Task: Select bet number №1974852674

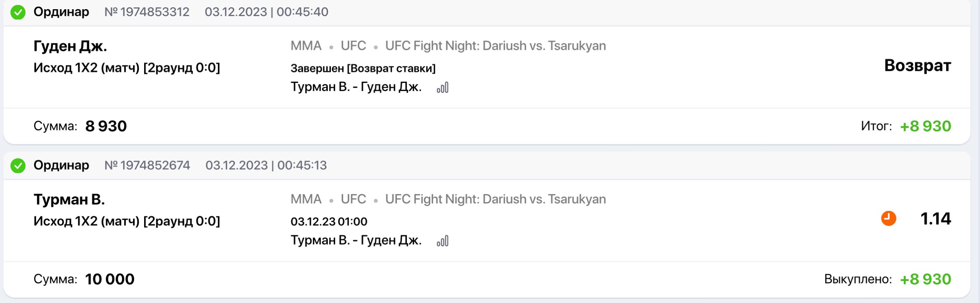Action: [x=147, y=165]
